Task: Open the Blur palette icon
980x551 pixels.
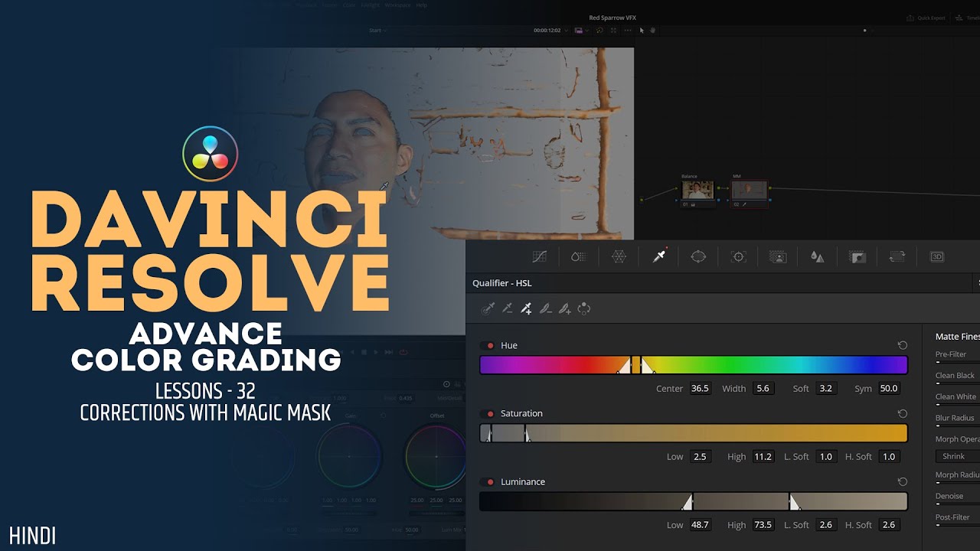Action: click(x=818, y=257)
